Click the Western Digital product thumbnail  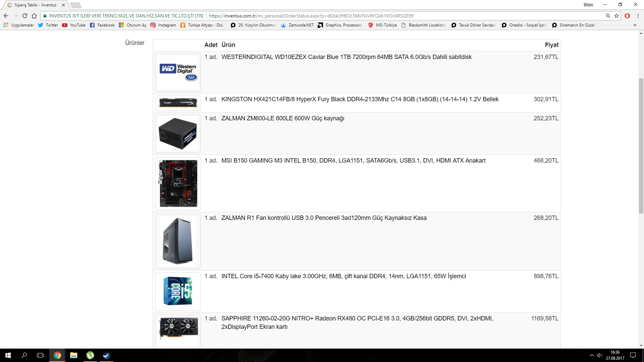coord(178,72)
